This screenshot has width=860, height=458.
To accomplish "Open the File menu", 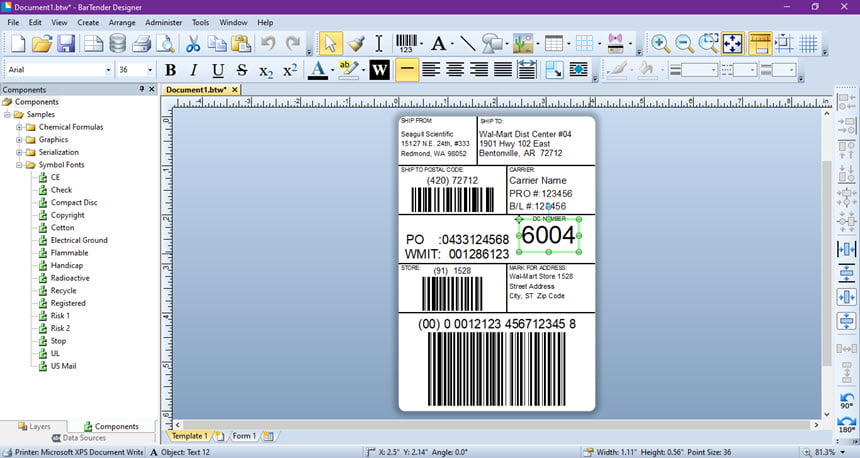I will pyautogui.click(x=13, y=22).
